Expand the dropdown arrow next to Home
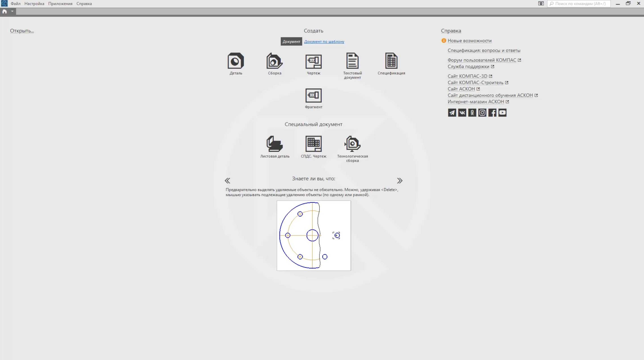The image size is (644, 360). [x=12, y=11]
